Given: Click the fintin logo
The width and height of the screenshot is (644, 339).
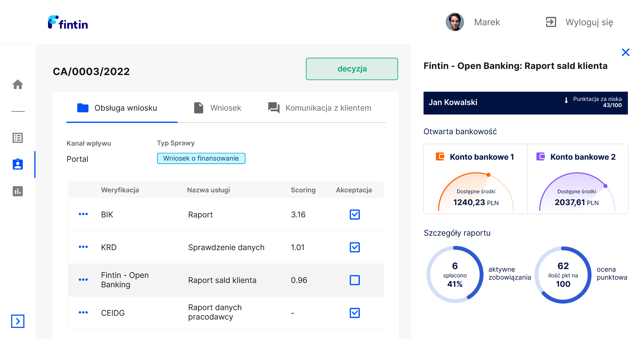Looking at the screenshot, I should click(x=68, y=22).
